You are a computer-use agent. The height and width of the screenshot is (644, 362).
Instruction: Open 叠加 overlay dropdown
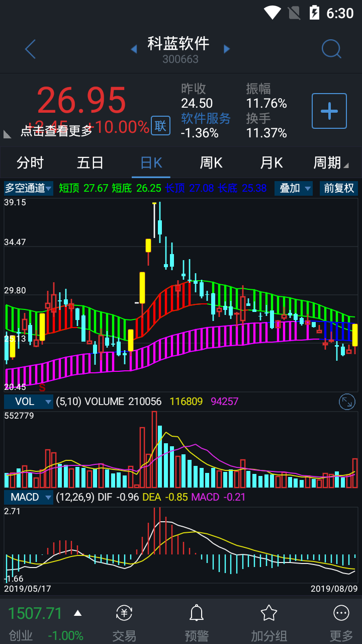pyautogui.click(x=294, y=188)
